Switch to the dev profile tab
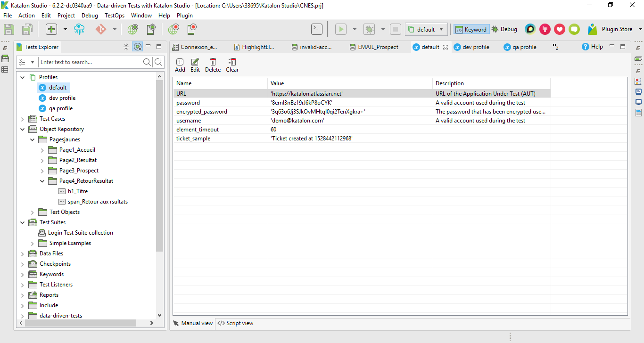The width and height of the screenshot is (644, 343). [x=471, y=47]
